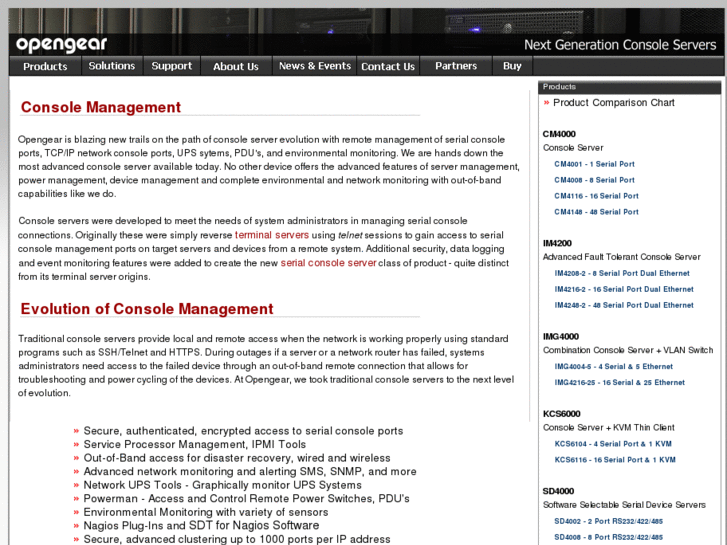
Task: Click the 'Evolution of Console Management' heading
Action: coord(147,309)
